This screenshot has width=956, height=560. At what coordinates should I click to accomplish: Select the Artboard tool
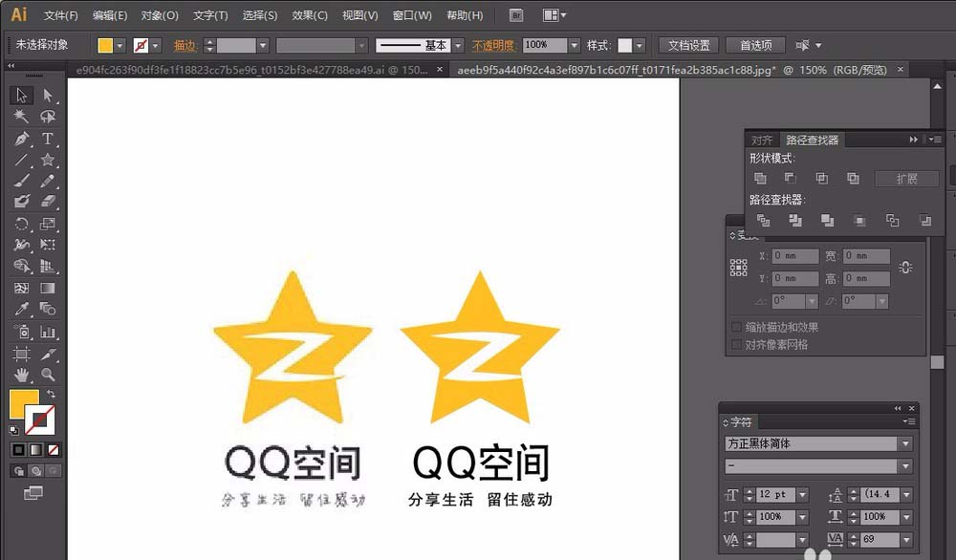[21, 354]
